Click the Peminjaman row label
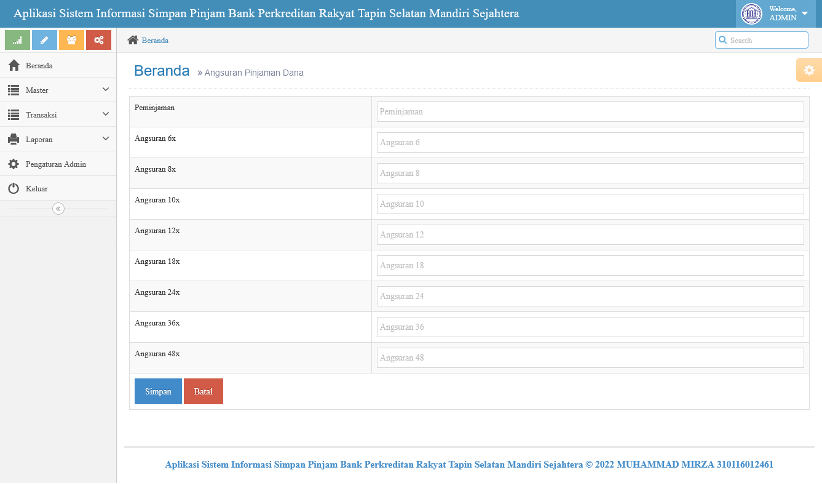The height and width of the screenshot is (484, 822). [155, 107]
